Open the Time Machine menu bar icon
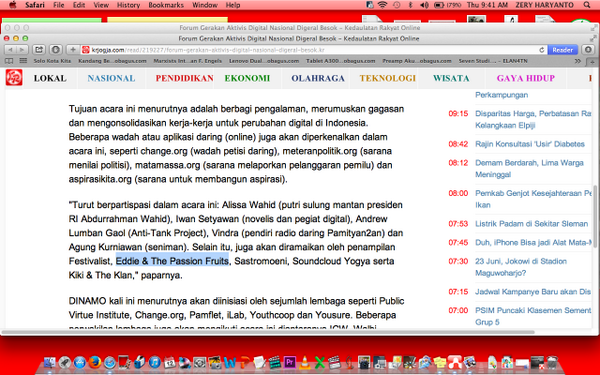This screenshot has width=600, height=375. pyautogui.click(x=397, y=5)
